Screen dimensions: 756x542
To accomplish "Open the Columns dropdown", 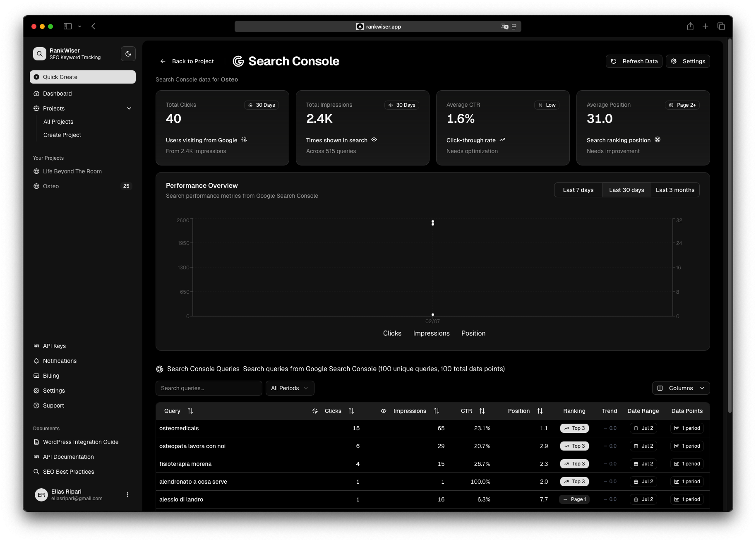I will click(681, 388).
